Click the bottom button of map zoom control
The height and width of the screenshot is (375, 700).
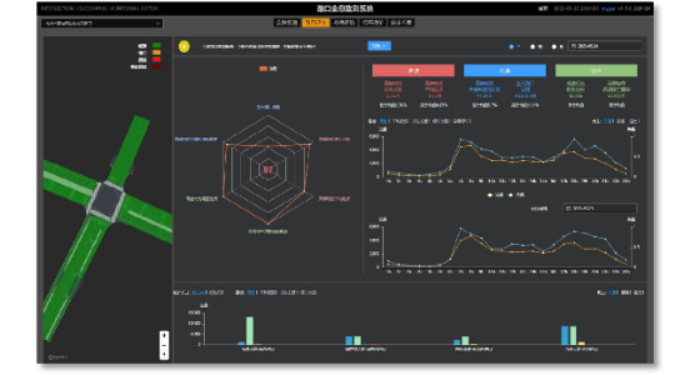(x=164, y=355)
